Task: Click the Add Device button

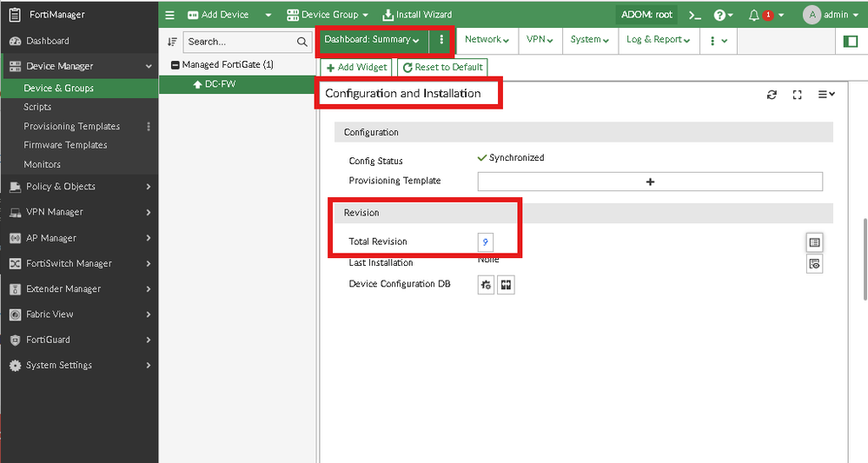Action: (218, 15)
